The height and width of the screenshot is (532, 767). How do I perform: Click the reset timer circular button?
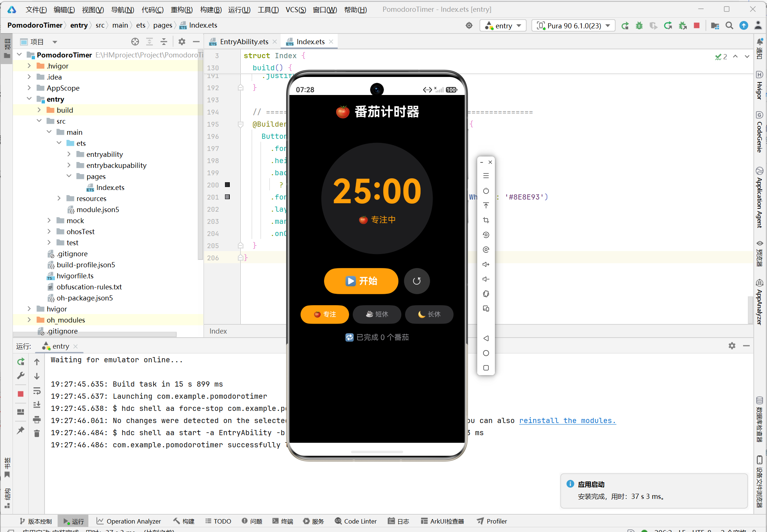417,281
